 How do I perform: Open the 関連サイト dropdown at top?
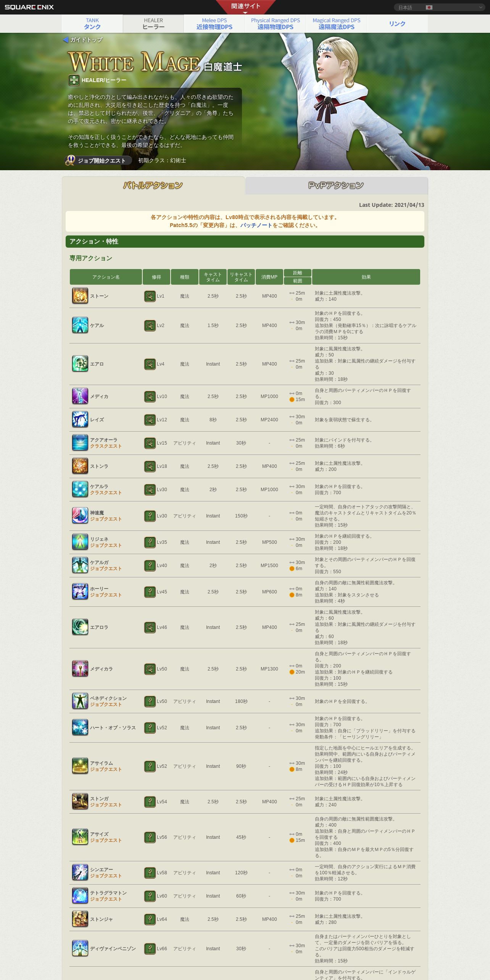[x=245, y=6]
